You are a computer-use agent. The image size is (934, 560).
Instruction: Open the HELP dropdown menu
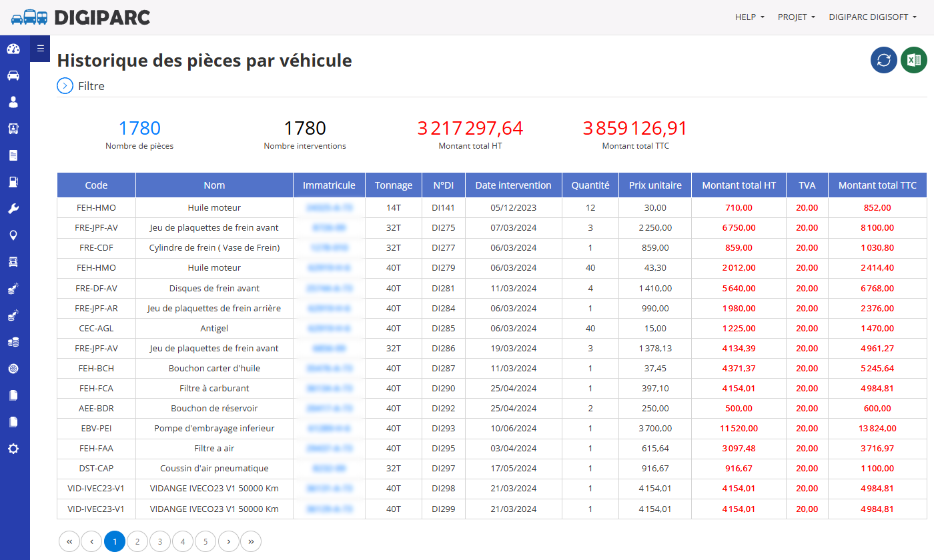pyautogui.click(x=750, y=17)
